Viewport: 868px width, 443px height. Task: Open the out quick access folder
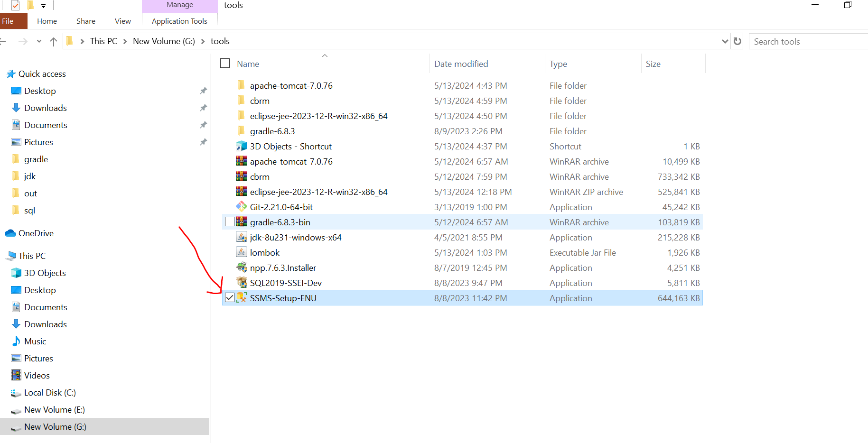point(30,193)
